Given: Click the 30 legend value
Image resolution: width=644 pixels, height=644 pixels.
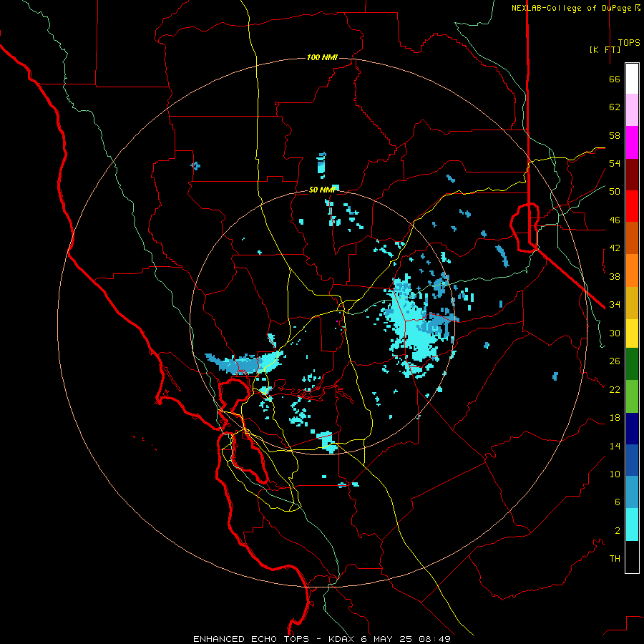Looking at the screenshot, I should point(615,333).
